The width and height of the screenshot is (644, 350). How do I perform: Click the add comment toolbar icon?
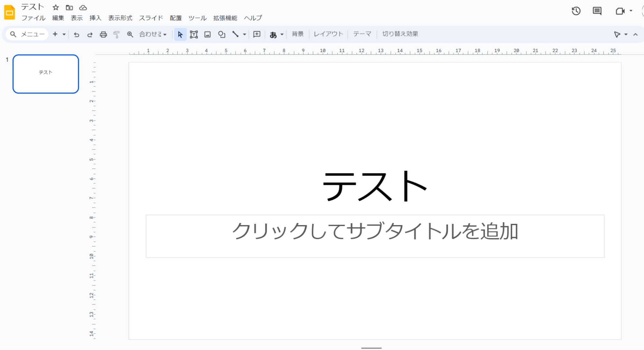click(257, 34)
